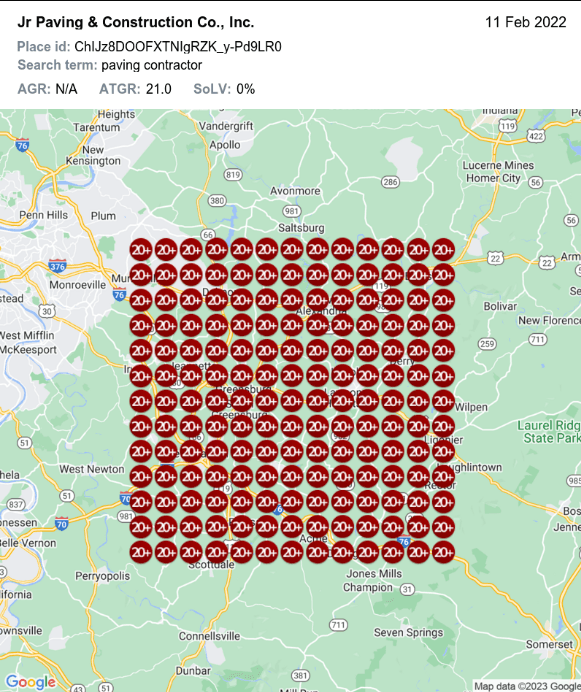Click the Homer City label
This screenshot has height=692, width=581.
coord(493,178)
